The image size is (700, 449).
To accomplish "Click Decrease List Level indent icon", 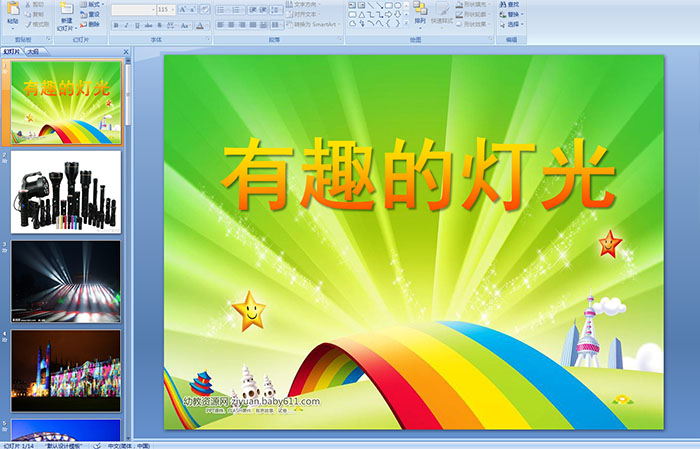I will pos(253,9).
